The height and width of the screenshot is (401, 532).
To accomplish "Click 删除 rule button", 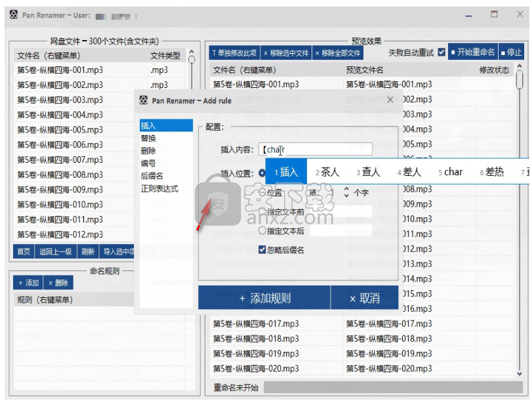I will click(x=58, y=282).
